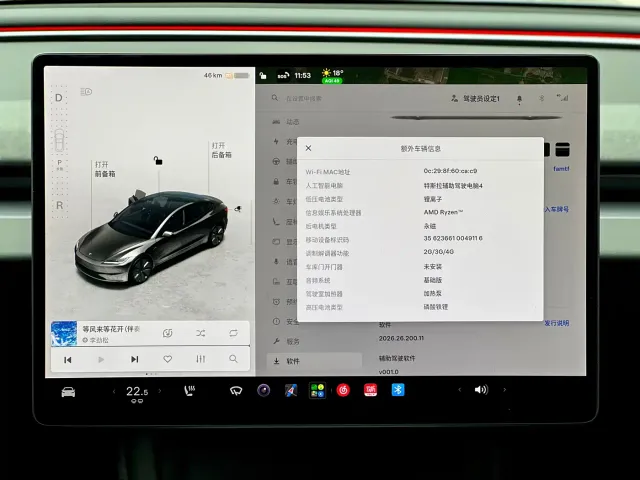The image size is (640, 480).
Task: Tap the lock icon in status bar
Action: click(263, 76)
